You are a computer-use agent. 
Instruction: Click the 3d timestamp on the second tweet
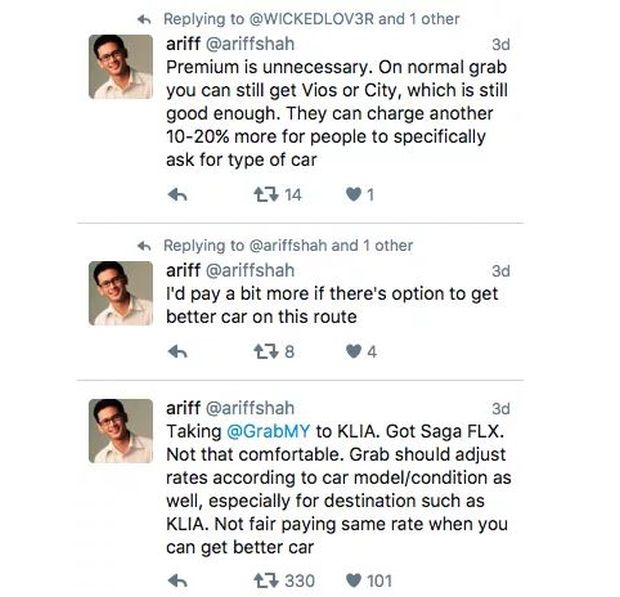(x=500, y=270)
